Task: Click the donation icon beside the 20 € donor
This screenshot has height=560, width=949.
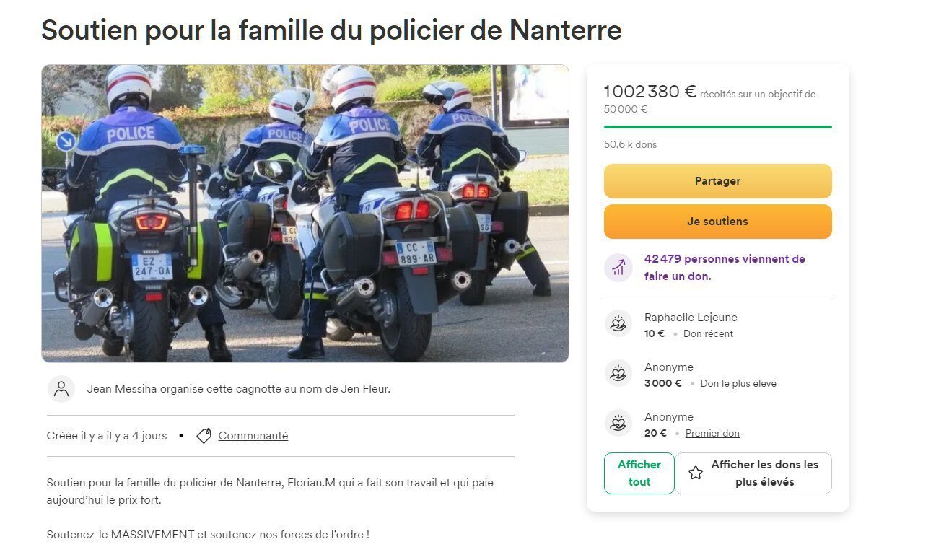Action: pos(618,423)
